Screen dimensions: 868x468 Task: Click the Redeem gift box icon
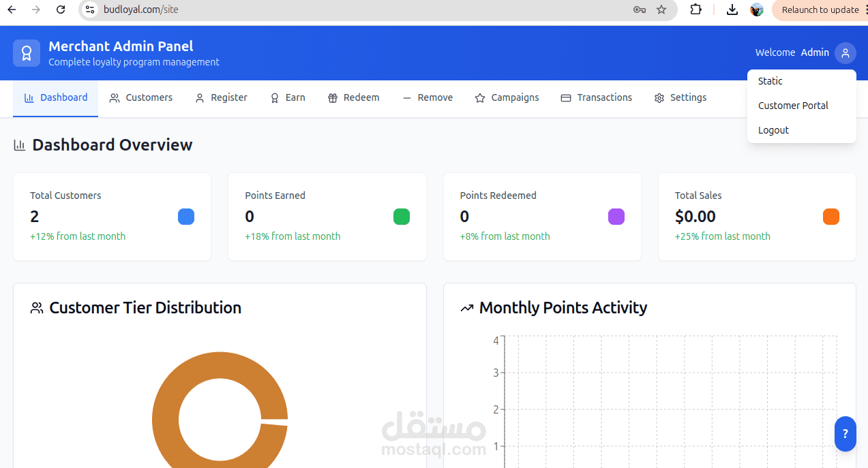tap(332, 97)
